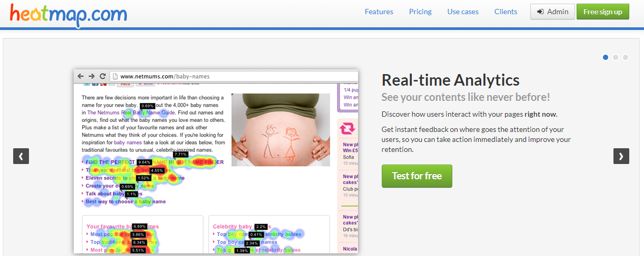Click 'Best way to choose a baby name' link
Viewport: 644px width, 256px height.
click(125, 201)
